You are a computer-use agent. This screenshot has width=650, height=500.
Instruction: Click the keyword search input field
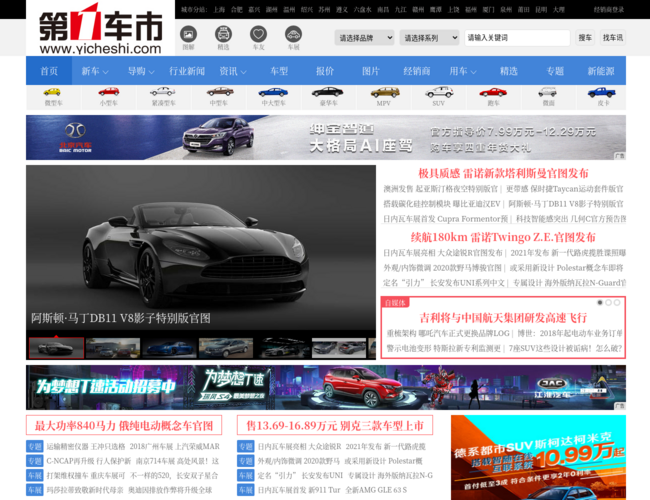tap(516, 38)
